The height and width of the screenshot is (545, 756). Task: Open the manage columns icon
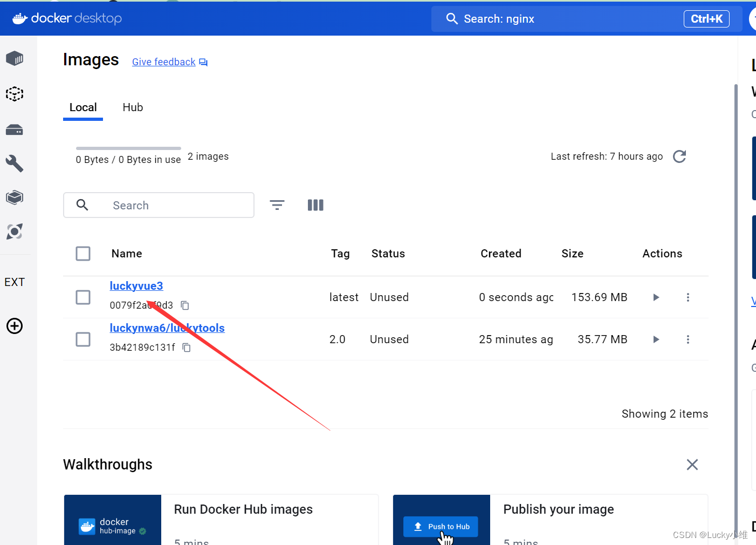coord(315,205)
